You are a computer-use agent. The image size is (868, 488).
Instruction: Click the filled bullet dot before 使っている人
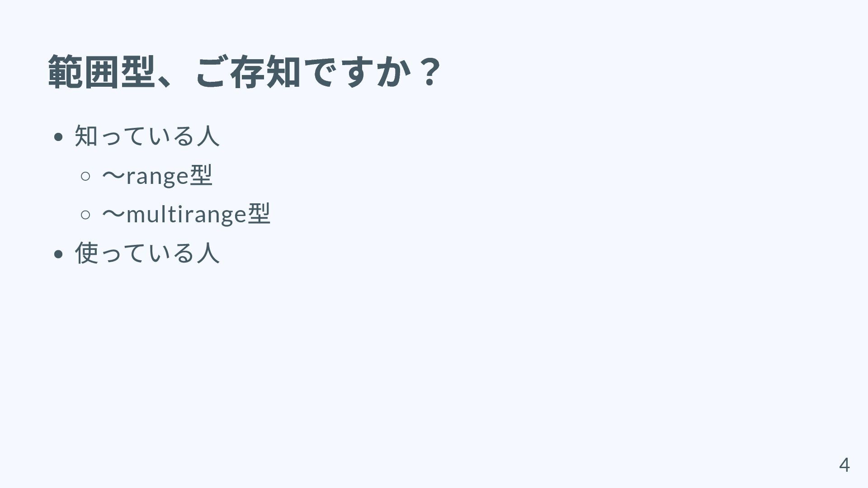tap(57, 254)
